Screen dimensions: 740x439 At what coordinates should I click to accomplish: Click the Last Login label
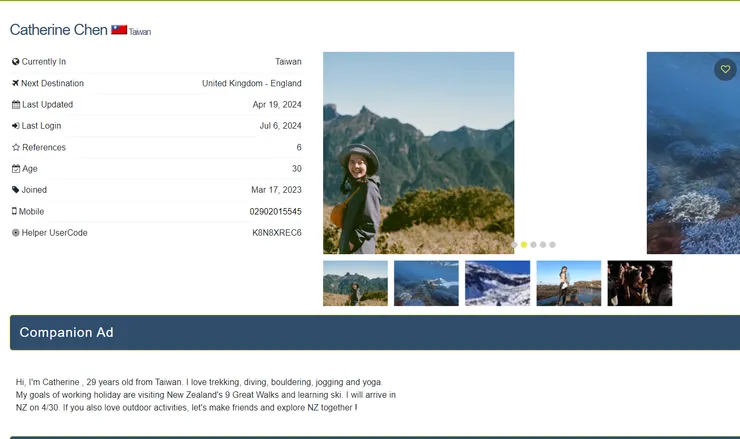(x=41, y=126)
